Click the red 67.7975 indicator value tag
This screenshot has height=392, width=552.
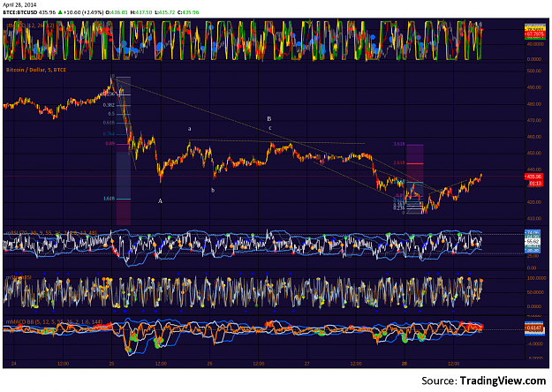(533, 34)
